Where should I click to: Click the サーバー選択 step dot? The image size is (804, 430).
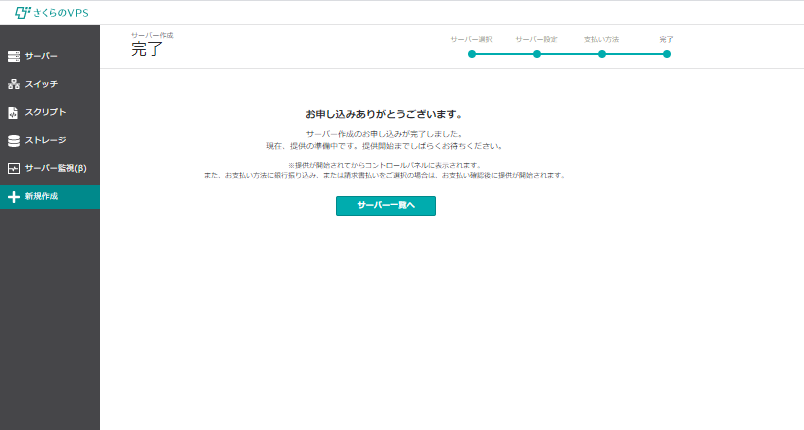(x=472, y=54)
